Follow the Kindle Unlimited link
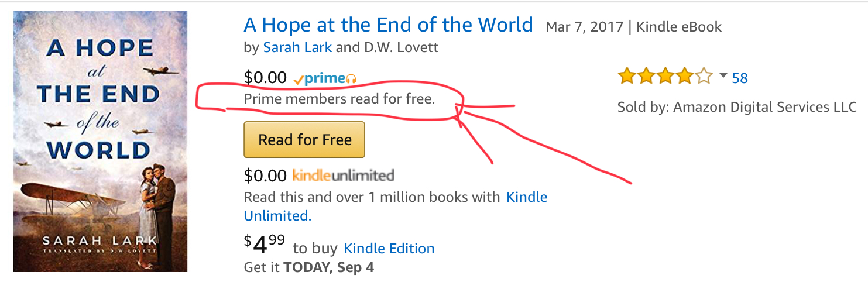The height and width of the screenshot is (282, 868). point(526,197)
